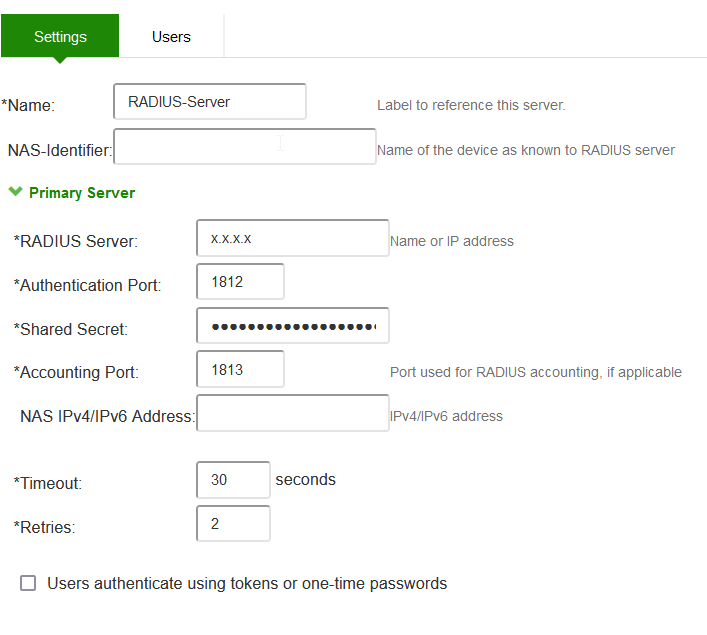Click the "*RADIUS Server:" field label
The height and width of the screenshot is (635, 707).
pos(75,241)
